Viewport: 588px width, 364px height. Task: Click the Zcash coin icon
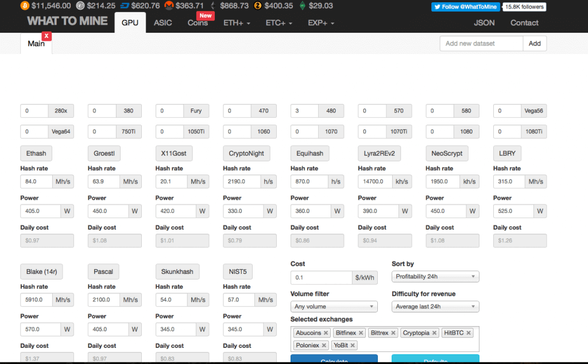(258, 6)
